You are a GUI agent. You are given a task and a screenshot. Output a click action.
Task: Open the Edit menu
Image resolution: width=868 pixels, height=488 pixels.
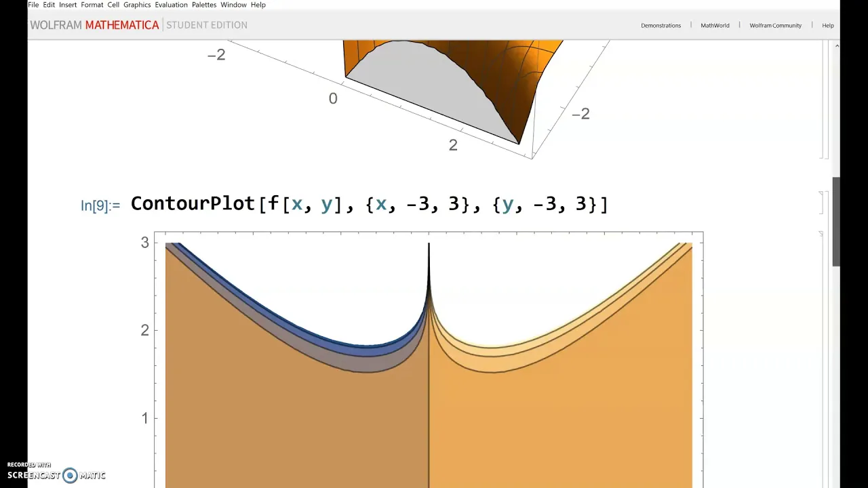49,5
